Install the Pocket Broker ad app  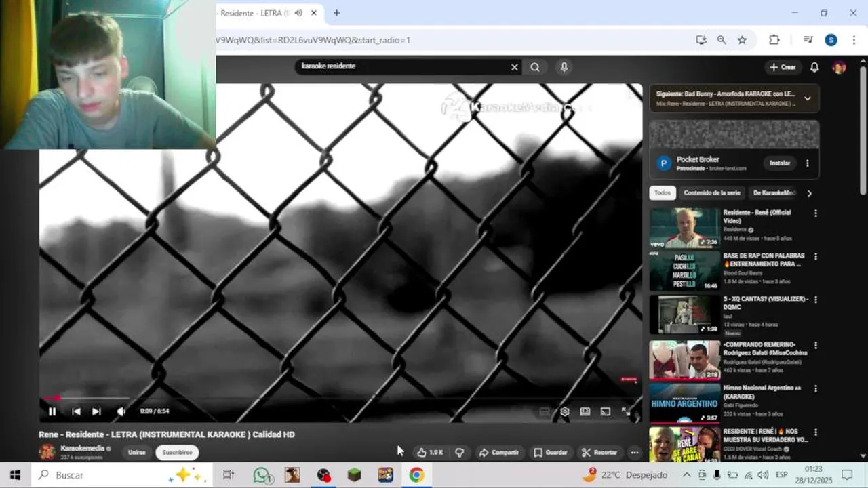tap(780, 163)
